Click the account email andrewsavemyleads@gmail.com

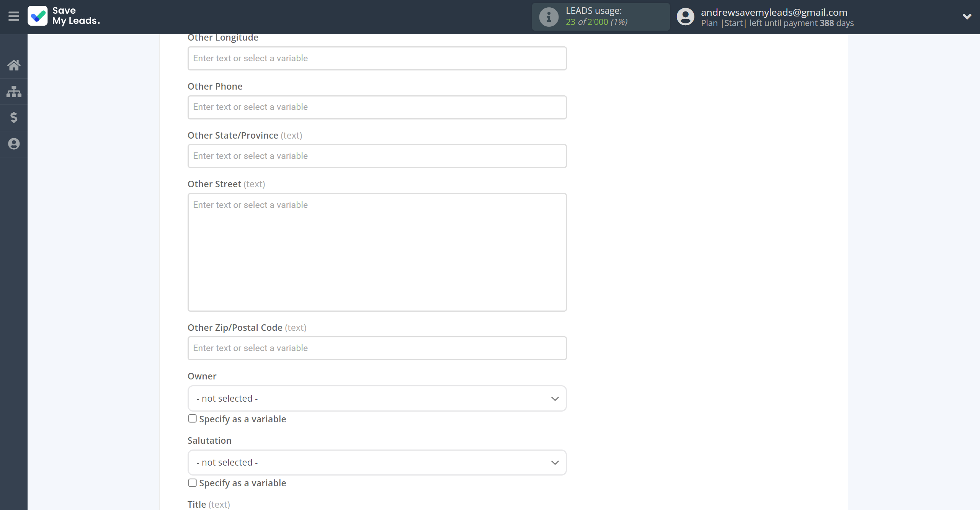(x=774, y=12)
